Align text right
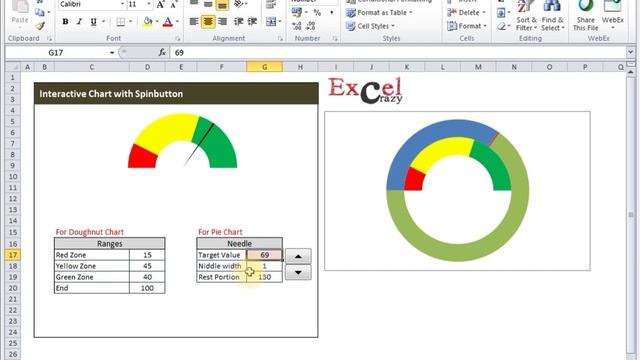Viewport: 640px width, 360px height. (222, 21)
